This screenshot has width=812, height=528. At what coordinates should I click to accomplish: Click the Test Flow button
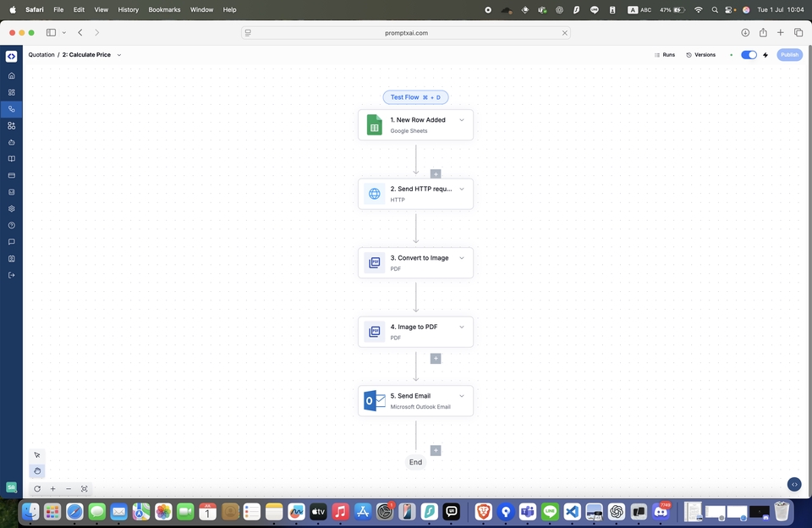pos(415,97)
